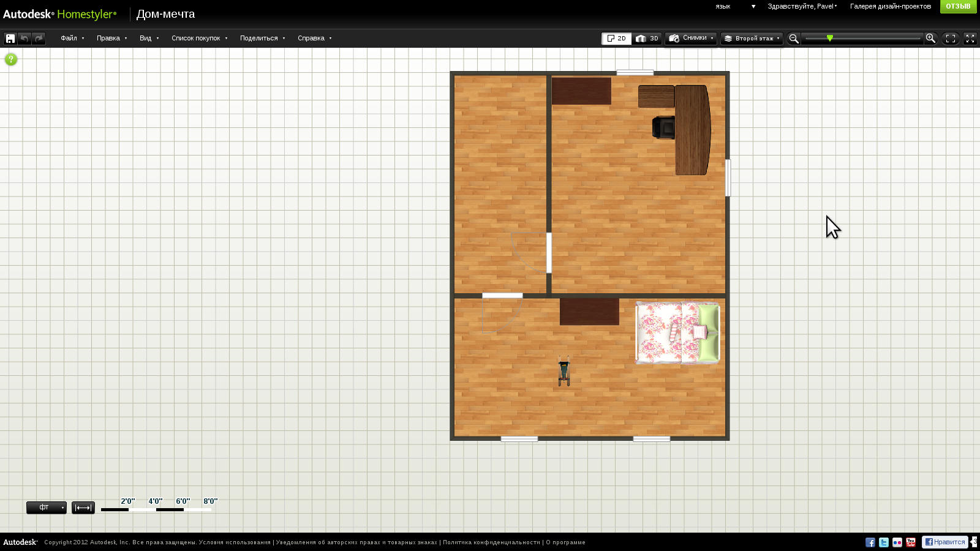Open the Список покупок menu
Viewport: 980px width, 551px height.
[x=199, y=38]
